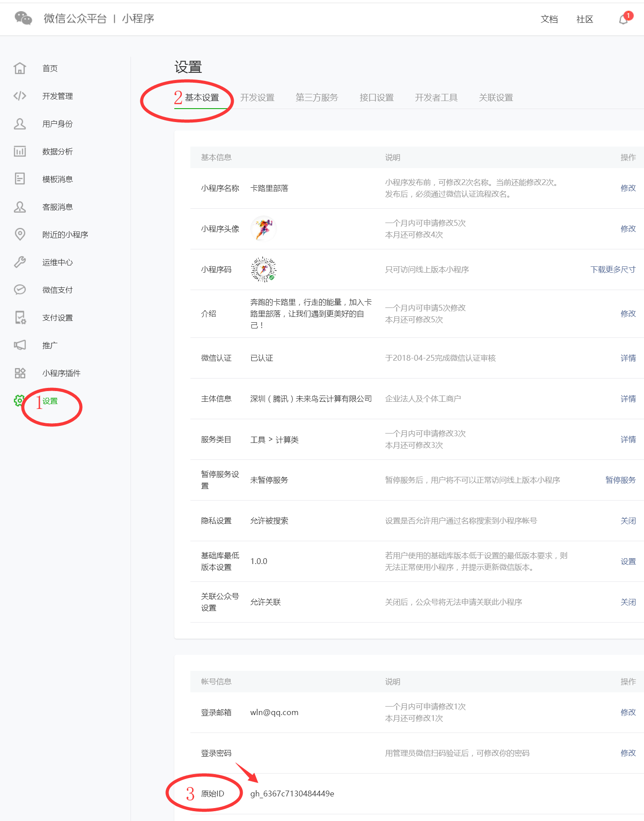This screenshot has height=821, width=644.
Task: Go to 微信支付 in the sidebar
Action: point(57,290)
